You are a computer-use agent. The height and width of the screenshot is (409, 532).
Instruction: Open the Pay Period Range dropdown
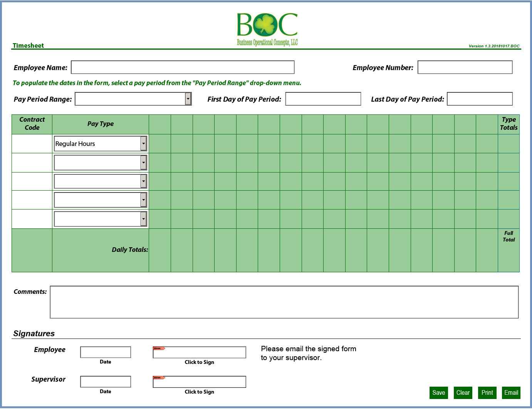[x=188, y=99]
